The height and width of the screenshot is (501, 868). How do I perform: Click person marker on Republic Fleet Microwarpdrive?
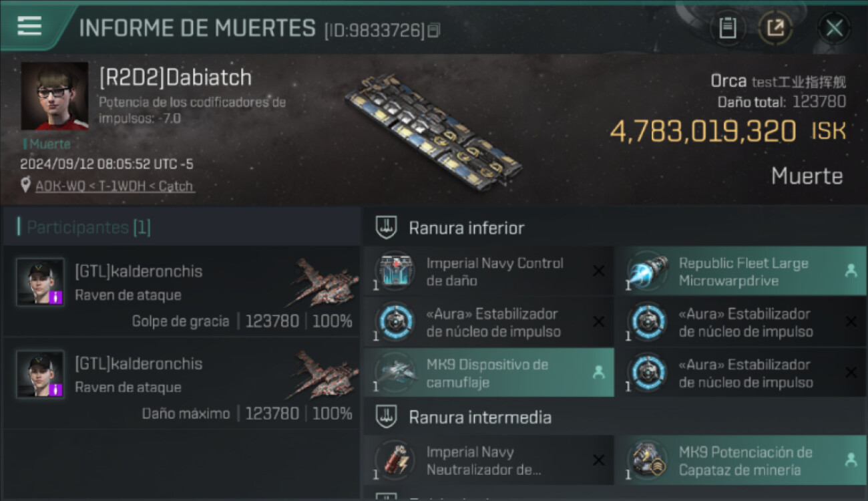tap(851, 271)
